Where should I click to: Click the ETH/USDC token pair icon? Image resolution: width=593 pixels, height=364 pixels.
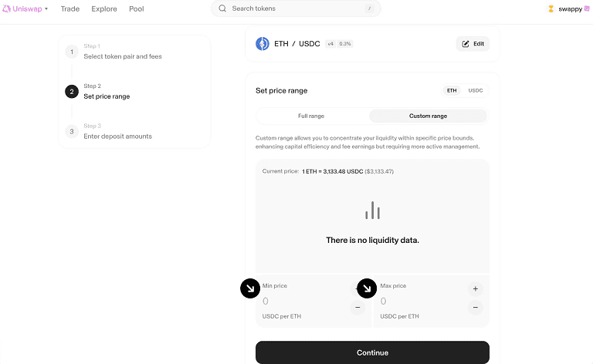[x=263, y=44]
